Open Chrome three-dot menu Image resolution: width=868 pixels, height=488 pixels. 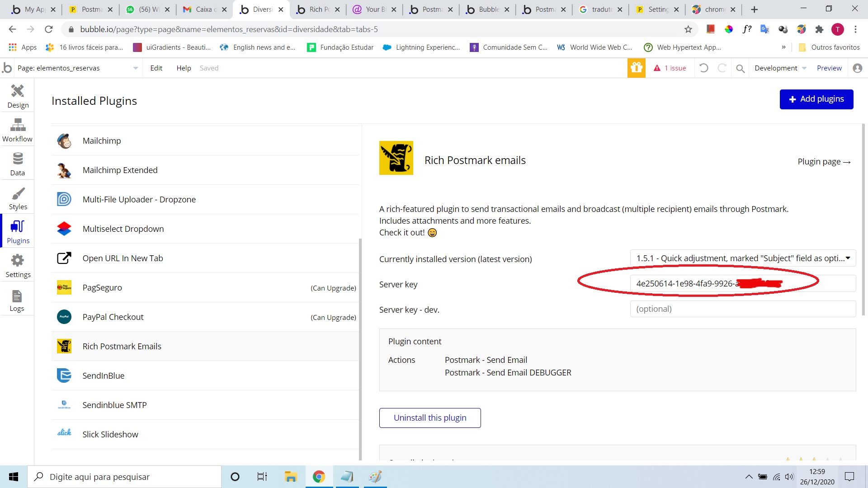855,29
